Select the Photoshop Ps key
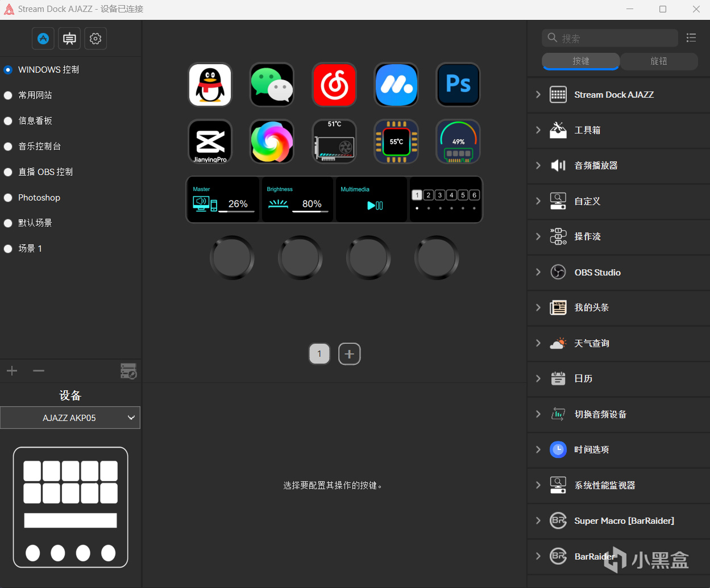710x588 pixels. coord(458,85)
